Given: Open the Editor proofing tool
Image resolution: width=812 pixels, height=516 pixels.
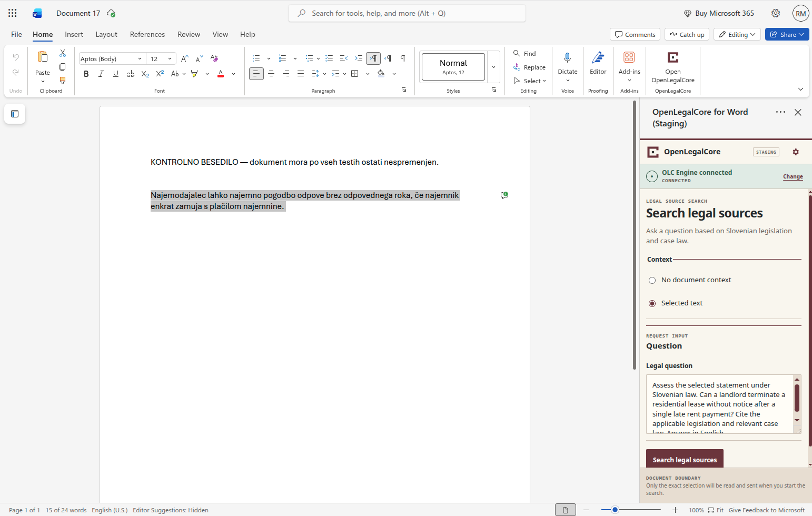Looking at the screenshot, I should tap(598, 63).
